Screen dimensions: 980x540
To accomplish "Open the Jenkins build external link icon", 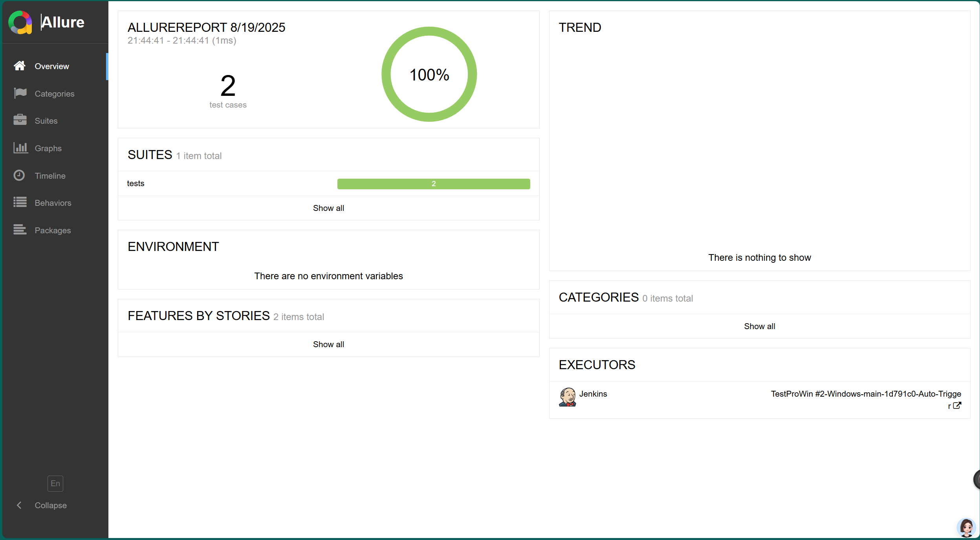I will [x=957, y=406].
